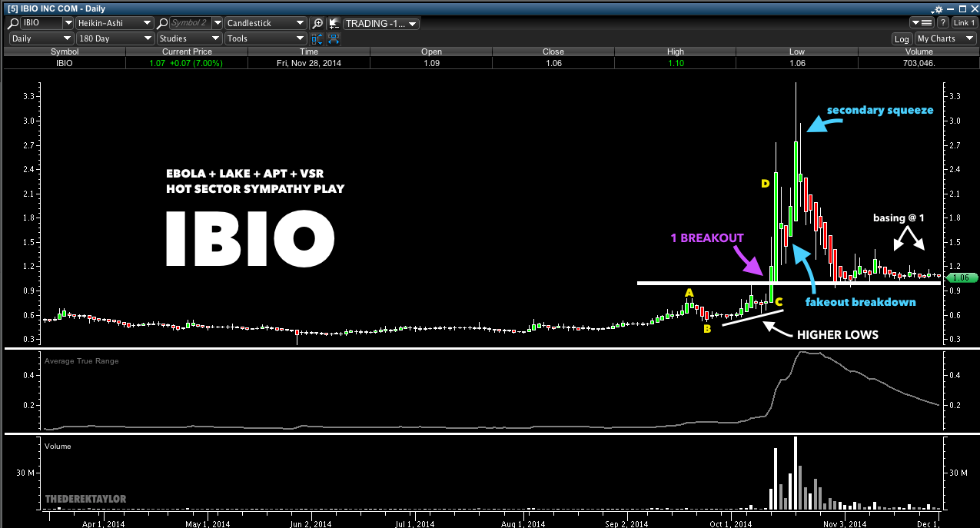Open the Heikin-Ashi chart style dropdown

[115, 23]
